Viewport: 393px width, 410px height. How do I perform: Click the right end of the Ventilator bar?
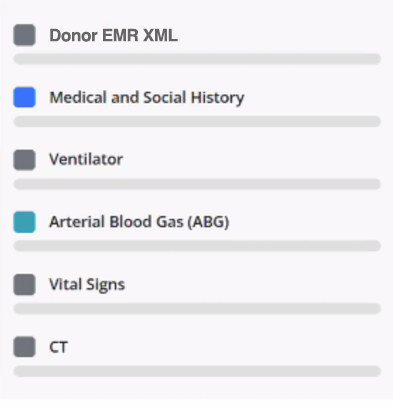click(x=376, y=184)
